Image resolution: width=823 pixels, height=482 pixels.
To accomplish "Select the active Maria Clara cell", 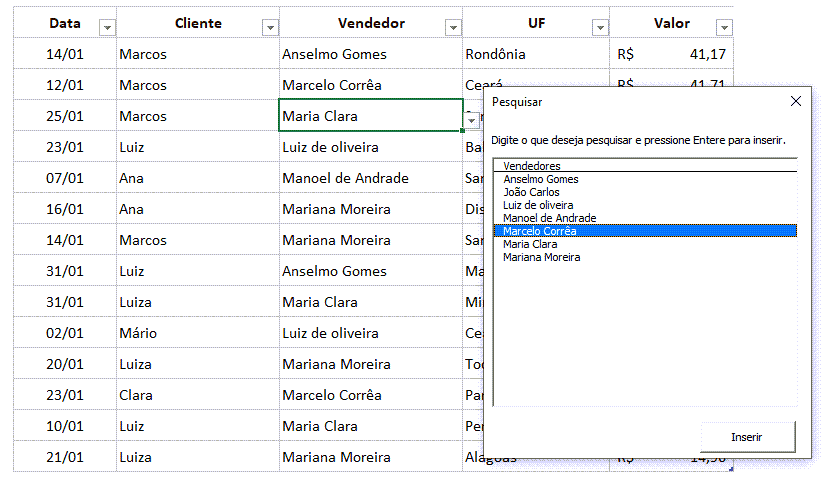I will point(370,116).
